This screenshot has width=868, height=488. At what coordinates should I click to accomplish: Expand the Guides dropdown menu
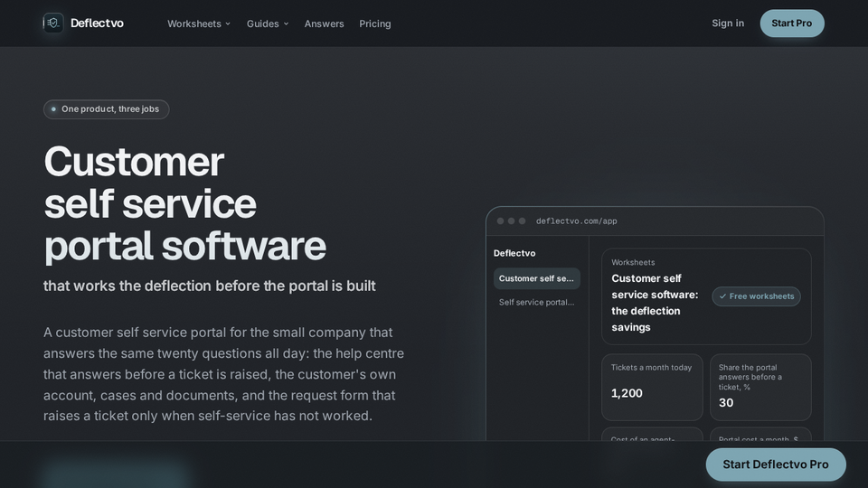[268, 23]
